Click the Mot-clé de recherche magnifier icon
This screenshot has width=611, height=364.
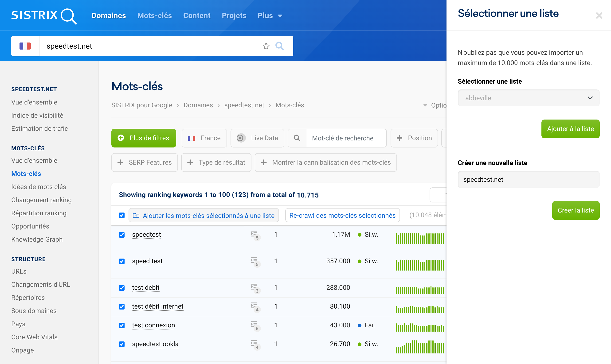[297, 138]
